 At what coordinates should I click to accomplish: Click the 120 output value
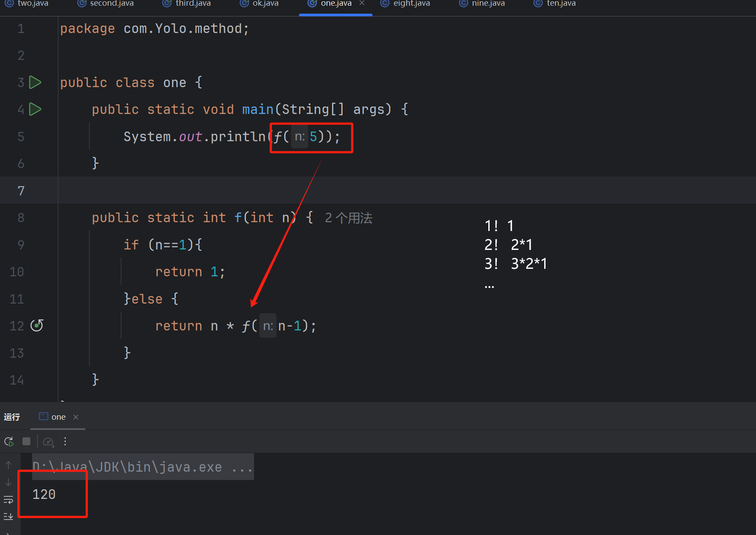44,495
